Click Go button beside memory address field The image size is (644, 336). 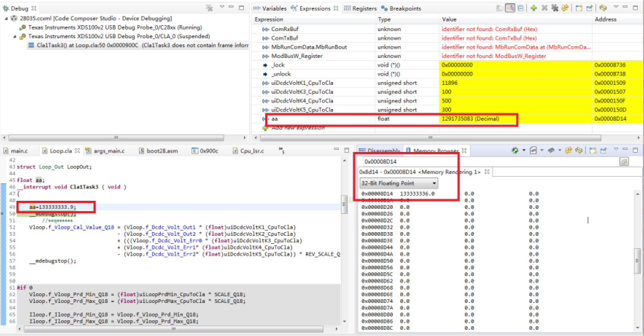point(624,161)
